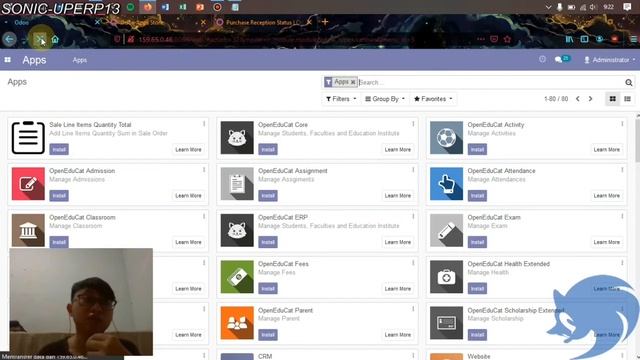Click into the apps search field
640x360 pixels.
(x=490, y=82)
